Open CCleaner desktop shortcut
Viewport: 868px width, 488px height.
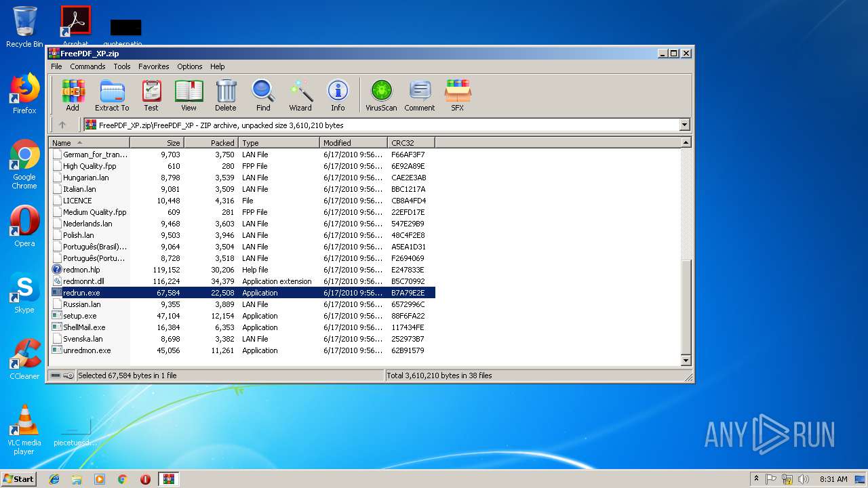pyautogui.click(x=24, y=359)
